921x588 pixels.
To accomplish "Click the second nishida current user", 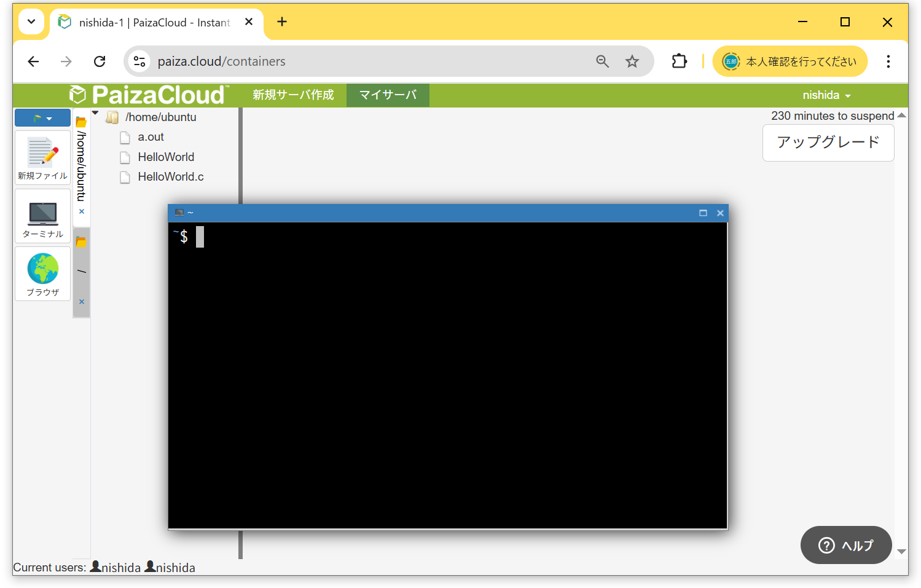I will (170, 567).
